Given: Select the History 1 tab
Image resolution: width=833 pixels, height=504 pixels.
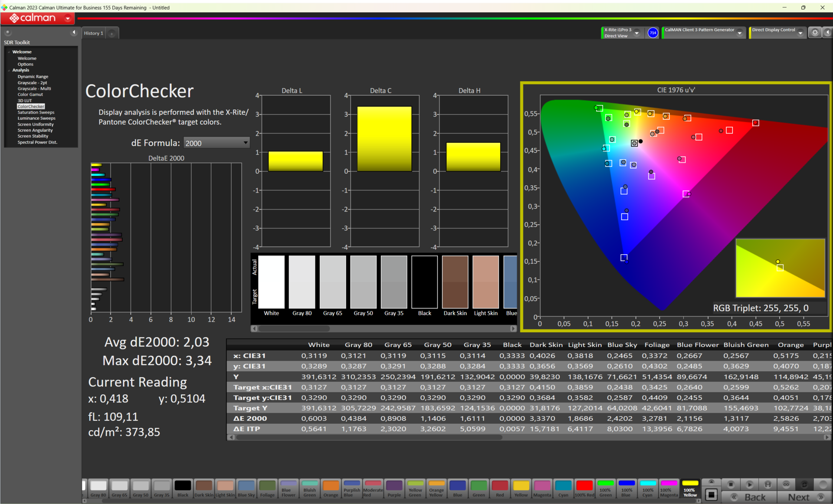Looking at the screenshot, I should click(93, 33).
